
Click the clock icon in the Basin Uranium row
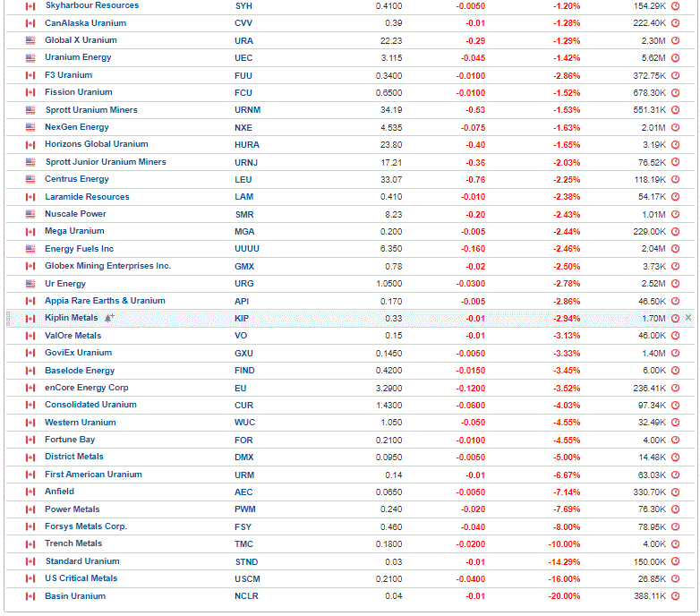[x=676, y=596]
